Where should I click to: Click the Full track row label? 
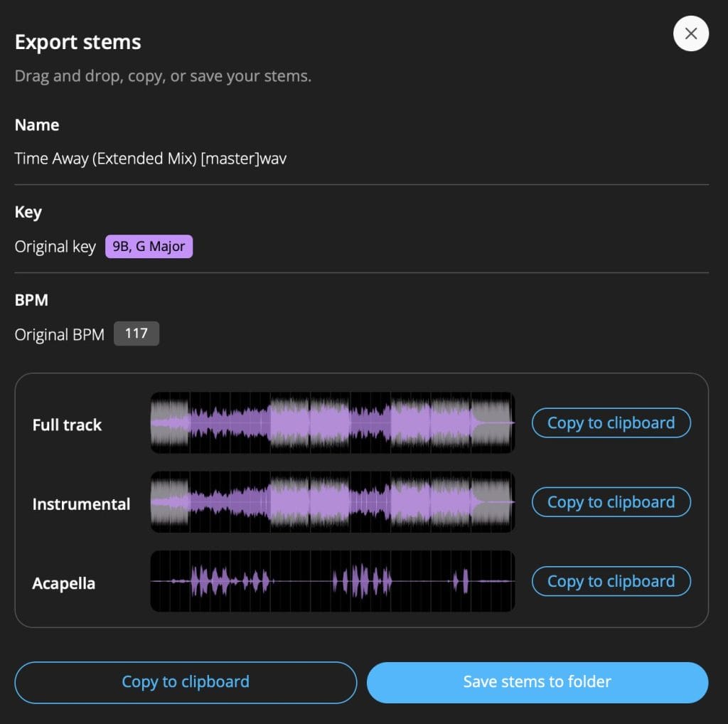pos(67,425)
